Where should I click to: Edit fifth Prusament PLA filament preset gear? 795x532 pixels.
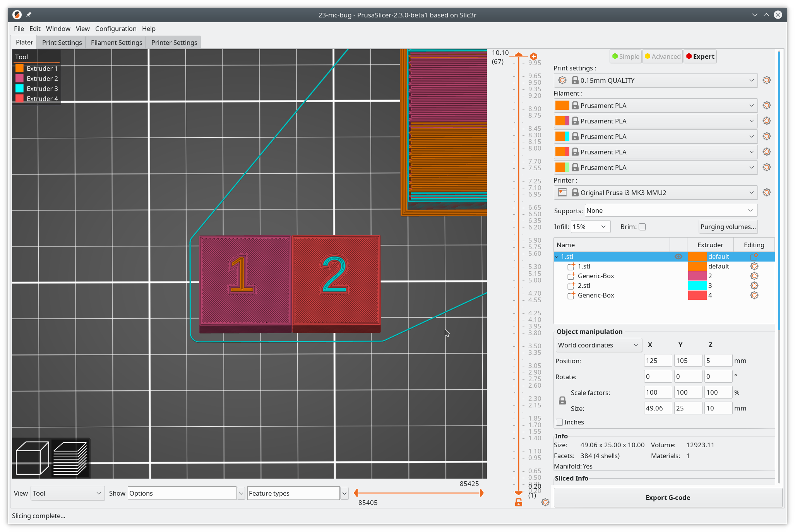point(766,167)
